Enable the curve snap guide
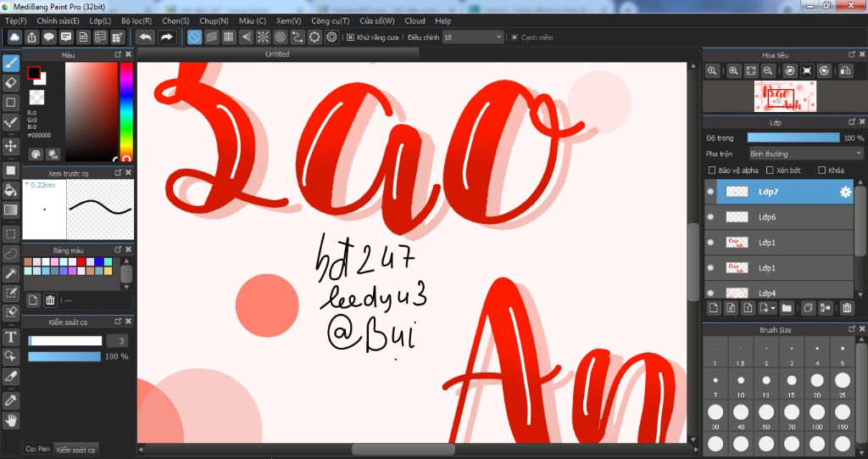The height and width of the screenshot is (459, 868). [x=298, y=37]
